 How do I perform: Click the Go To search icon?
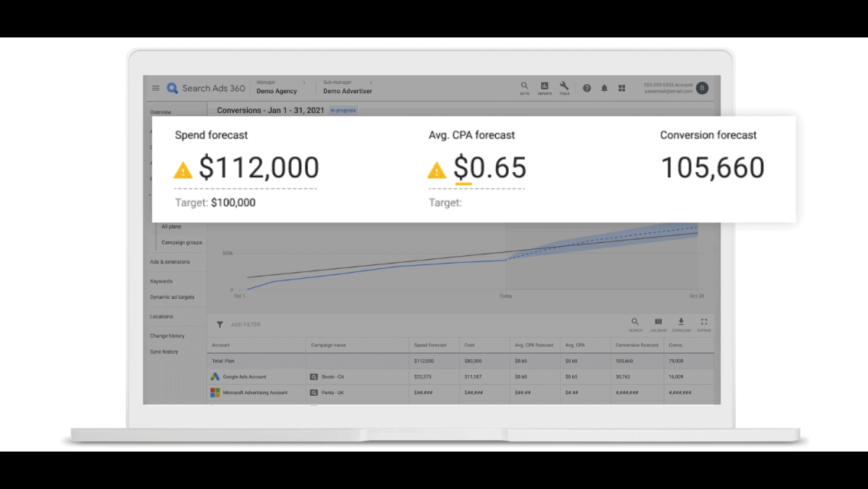pos(524,86)
